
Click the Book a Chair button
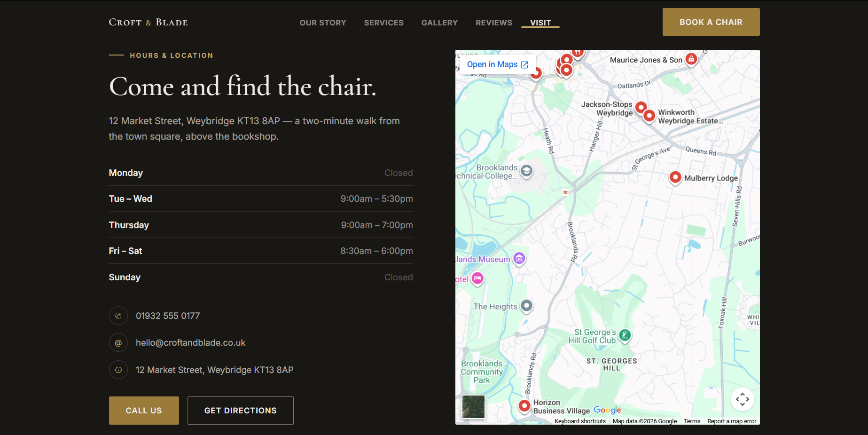point(711,22)
